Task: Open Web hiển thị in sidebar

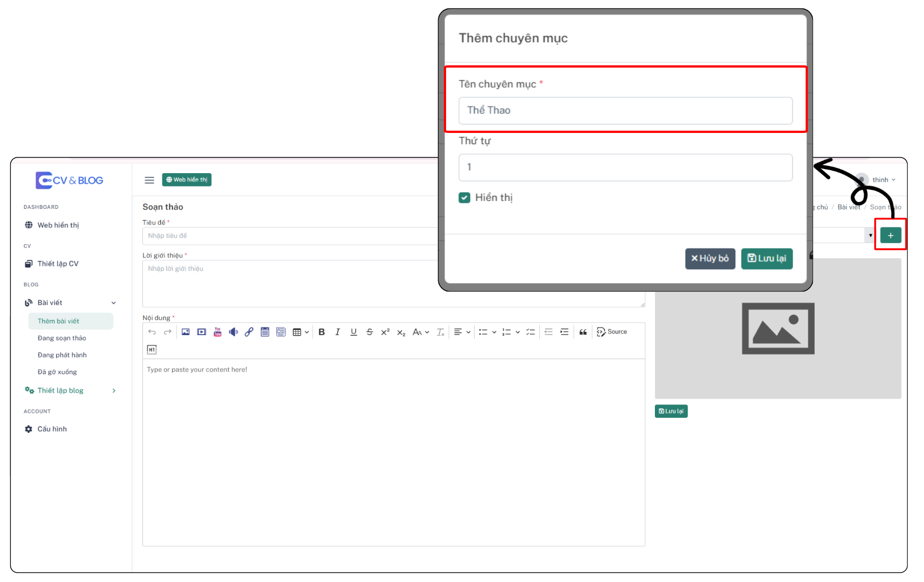Action: click(x=58, y=225)
